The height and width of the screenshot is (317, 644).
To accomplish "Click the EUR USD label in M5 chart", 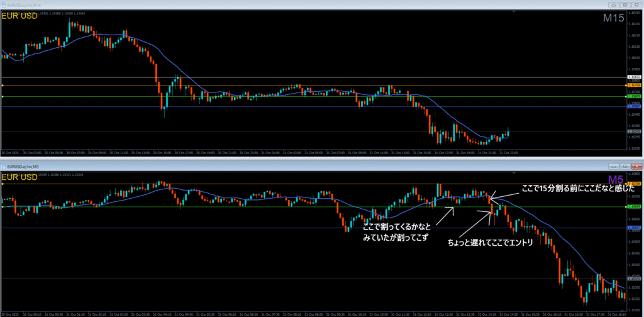I will pyautogui.click(x=19, y=177).
